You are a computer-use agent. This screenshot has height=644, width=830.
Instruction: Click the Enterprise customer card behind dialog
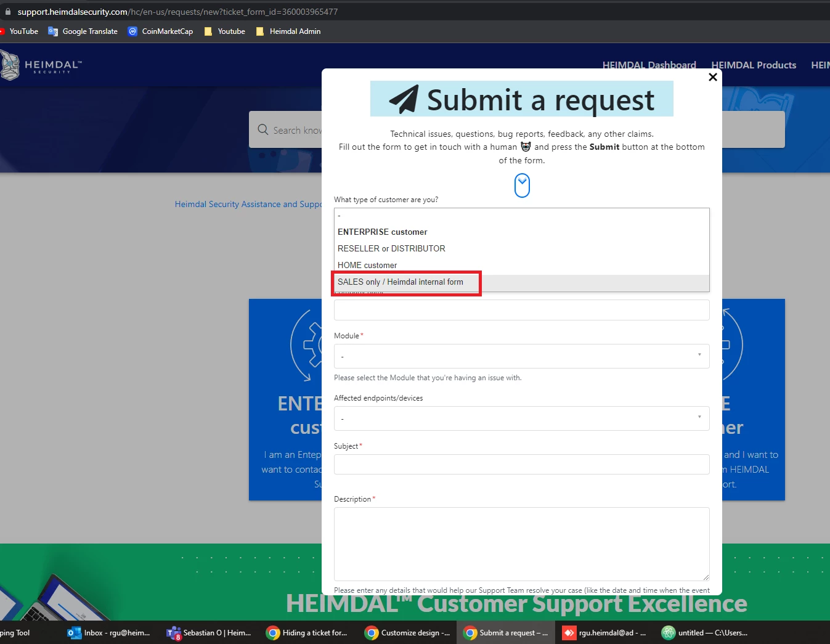(x=285, y=399)
